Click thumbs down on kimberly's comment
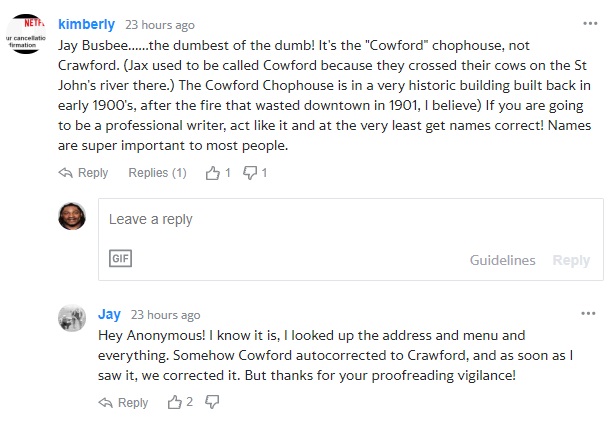Image resolution: width=610 pixels, height=428 pixels. [x=250, y=173]
